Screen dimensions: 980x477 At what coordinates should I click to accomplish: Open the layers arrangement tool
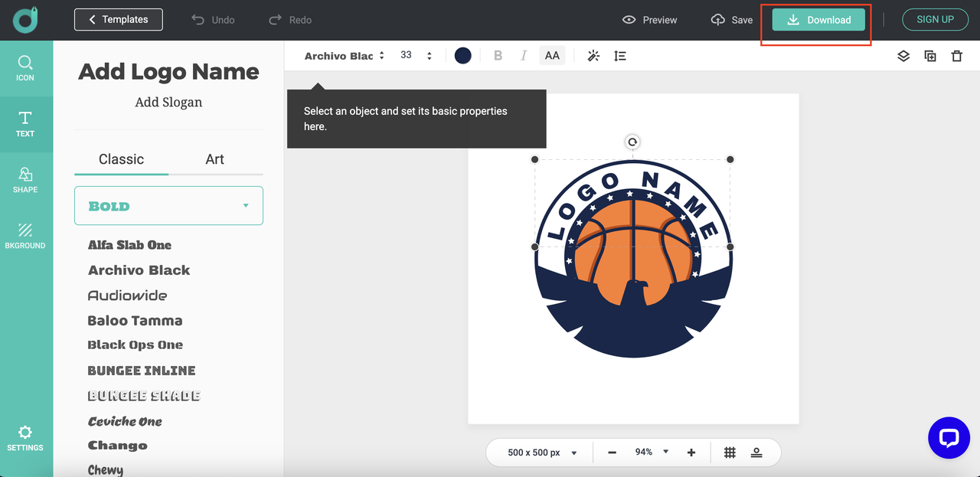pos(903,56)
